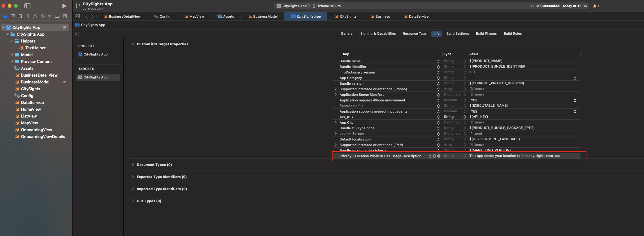Open the Resource Tags tab
The image size is (644, 236).
pyautogui.click(x=415, y=33)
